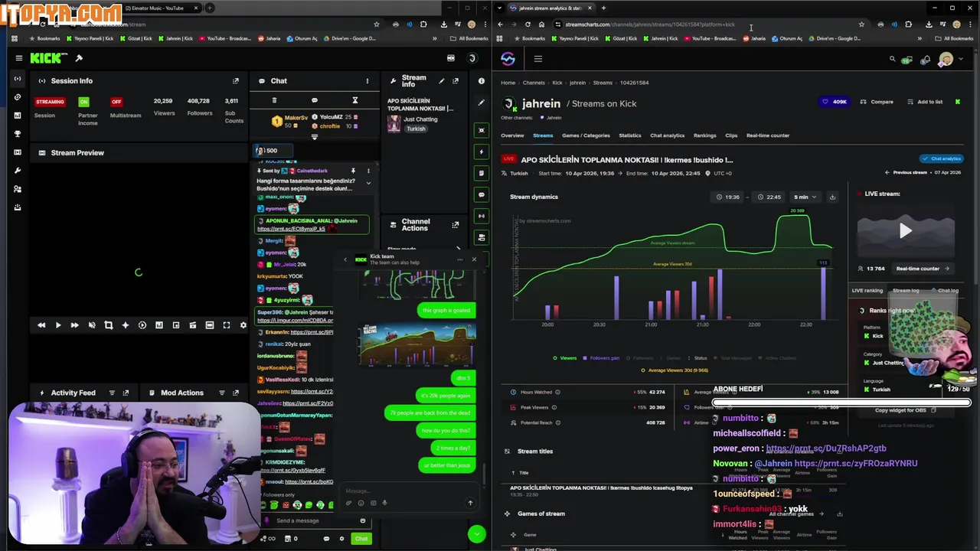The image size is (980, 551).
Task: Open Chat panel three-dot menu
Action: [x=367, y=80]
